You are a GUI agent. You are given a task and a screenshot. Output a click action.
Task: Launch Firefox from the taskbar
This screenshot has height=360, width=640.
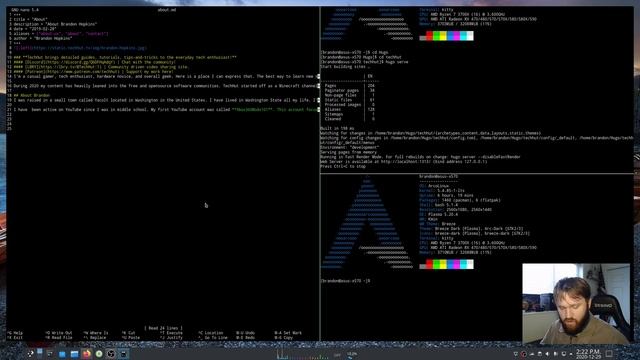pyautogui.click(x=87, y=354)
